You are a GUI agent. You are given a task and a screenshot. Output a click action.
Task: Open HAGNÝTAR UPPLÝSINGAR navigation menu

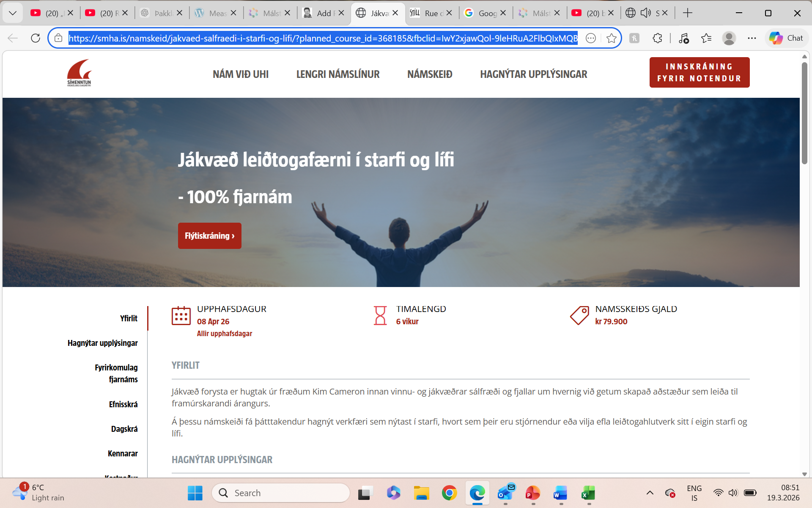tap(533, 75)
